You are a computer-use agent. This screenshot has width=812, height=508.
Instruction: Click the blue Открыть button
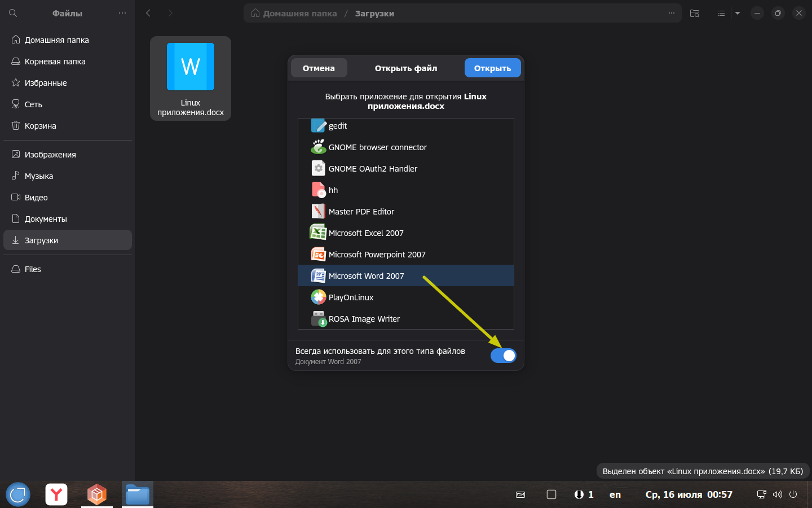point(492,68)
